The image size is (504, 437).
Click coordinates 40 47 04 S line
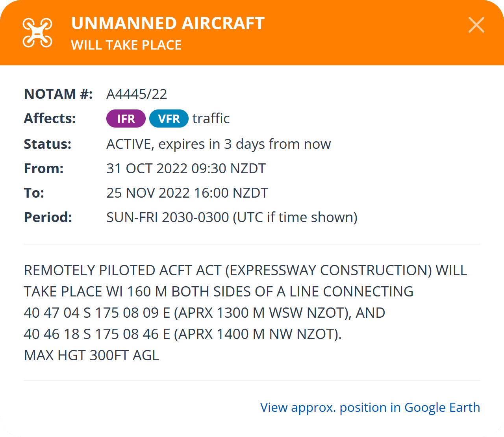point(205,313)
